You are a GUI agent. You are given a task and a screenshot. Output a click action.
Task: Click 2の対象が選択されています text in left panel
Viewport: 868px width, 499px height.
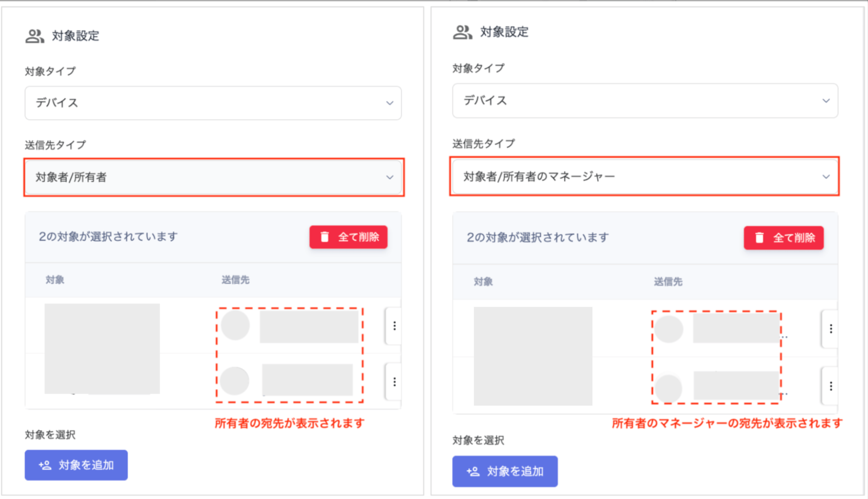108,236
